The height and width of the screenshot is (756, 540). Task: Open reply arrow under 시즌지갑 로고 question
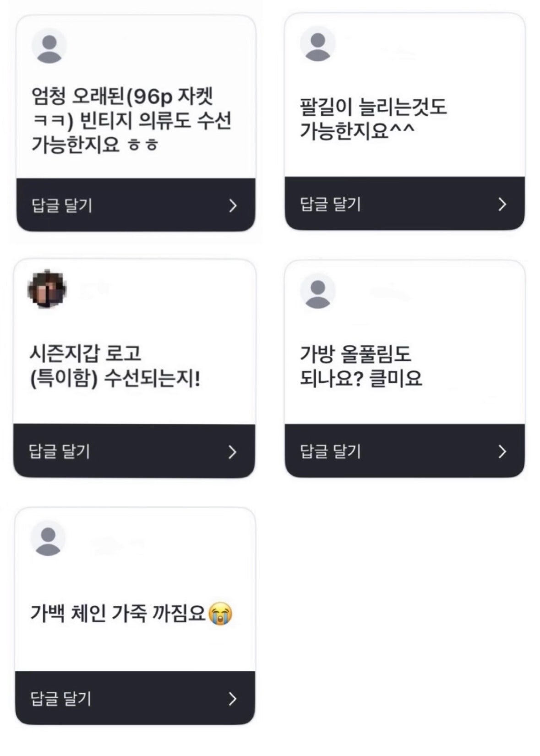point(232,452)
